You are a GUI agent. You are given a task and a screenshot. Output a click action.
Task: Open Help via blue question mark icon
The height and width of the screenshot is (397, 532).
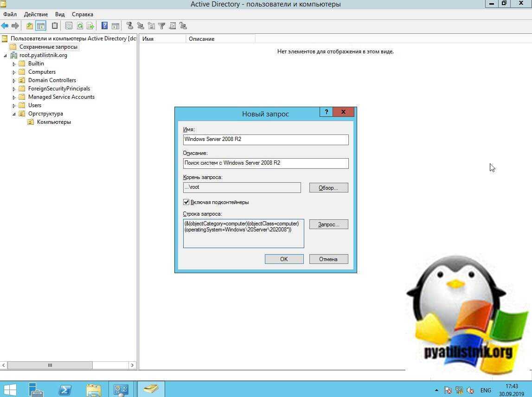[105, 26]
